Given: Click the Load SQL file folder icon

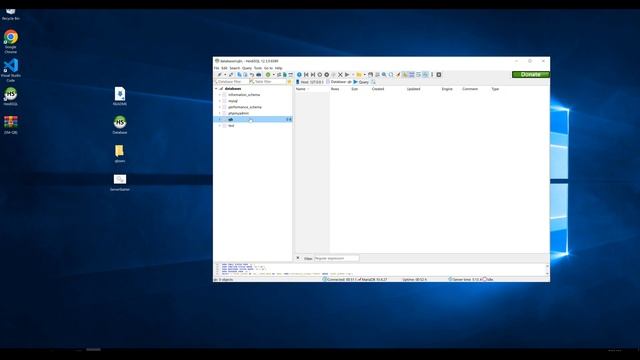Looking at the screenshot, I should [359, 75].
